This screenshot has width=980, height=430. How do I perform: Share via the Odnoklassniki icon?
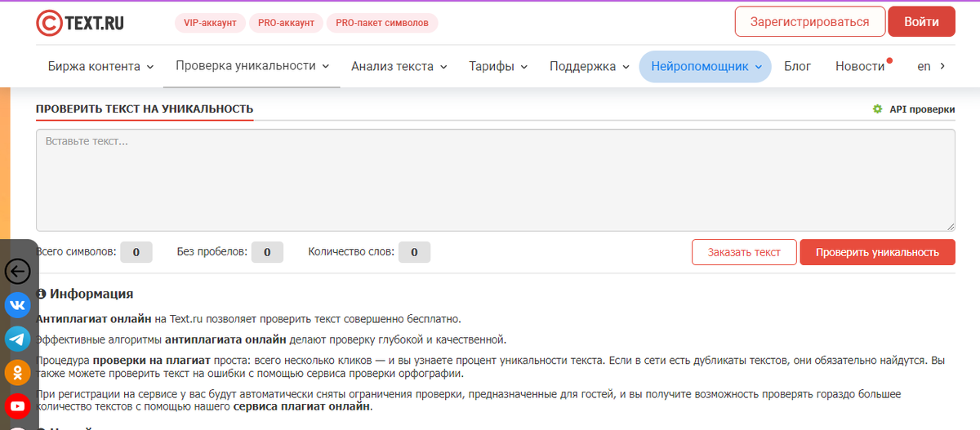click(x=17, y=372)
